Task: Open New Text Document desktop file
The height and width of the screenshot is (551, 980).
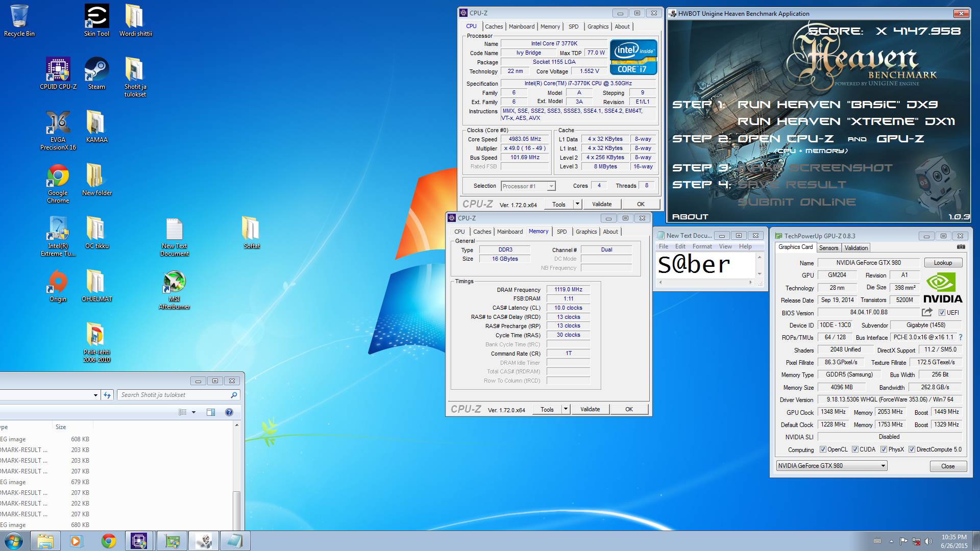Action: (x=175, y=236)
